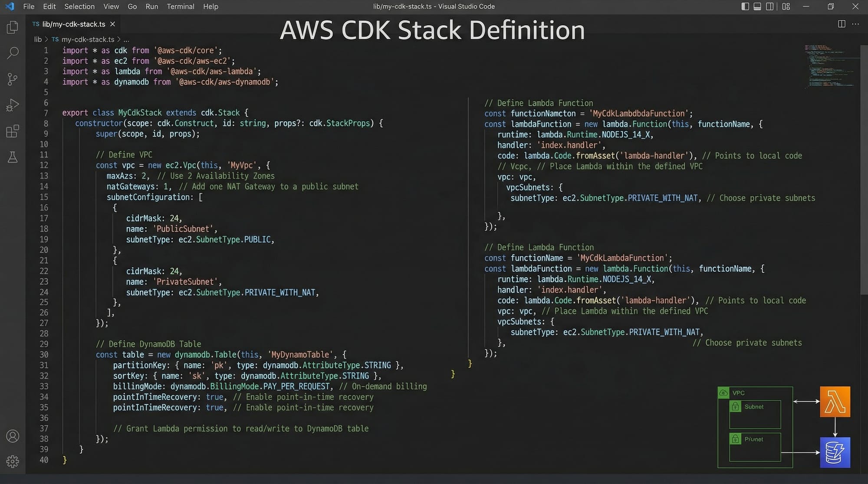868x484 pixels.
Task: Expand the my-cdk-stack.ts breadcrumb symbols
Action: tap(88, 39)
